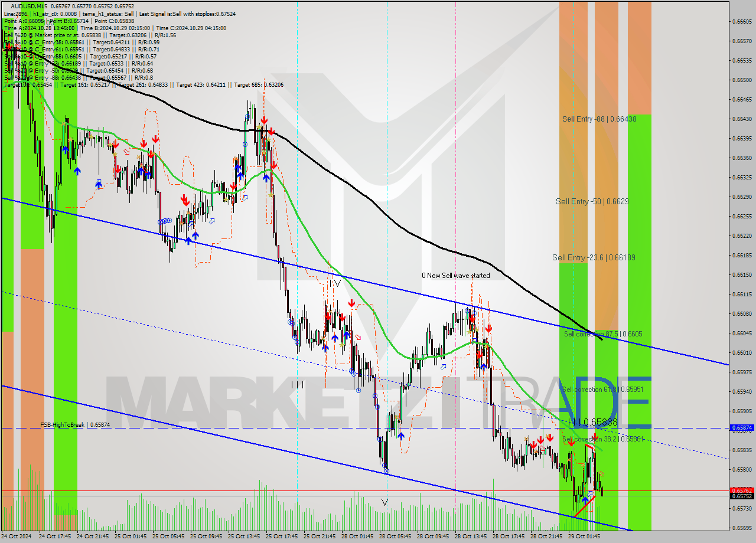The width and height of the screenshot is (756, 543).
Task: Click the red 0.65762 price tag
Action: (742, 490)
